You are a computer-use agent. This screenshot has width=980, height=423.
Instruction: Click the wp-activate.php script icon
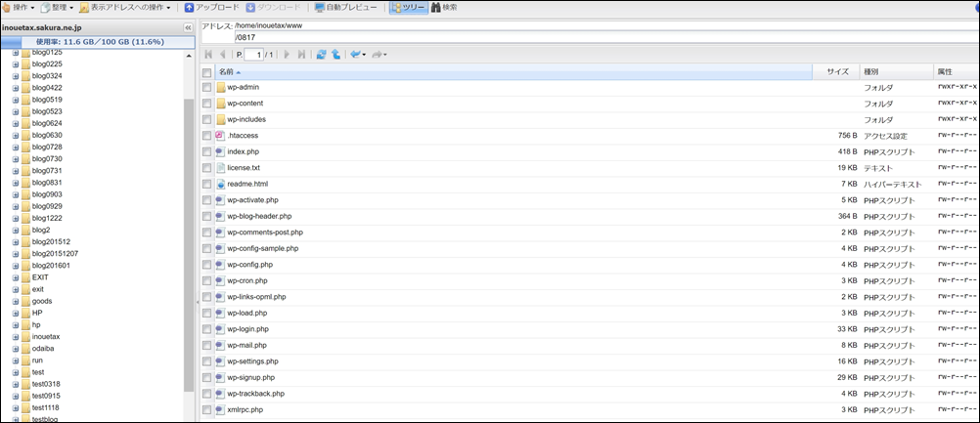[x=220, y=200]
